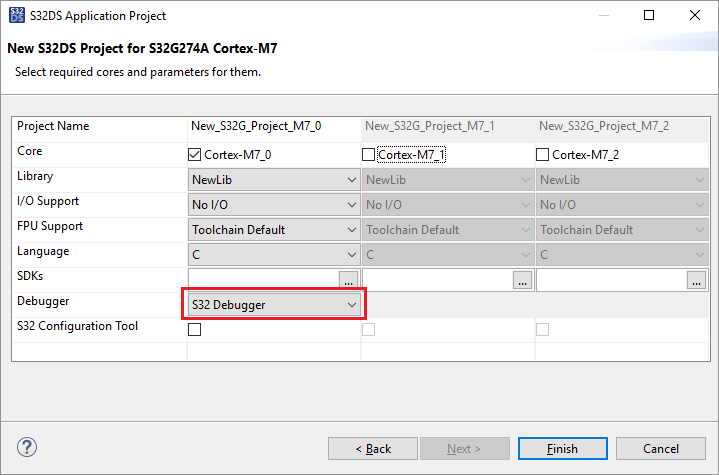This screenshot has height=475, width=719.
Task: Expand the Language C dropdown
Action: pyautogui.click(x=273, y=255)
